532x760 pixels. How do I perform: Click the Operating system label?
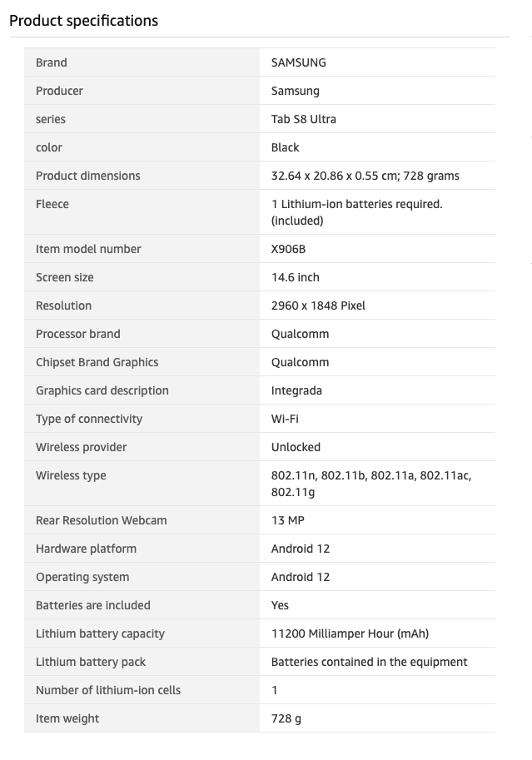(82, 577)
